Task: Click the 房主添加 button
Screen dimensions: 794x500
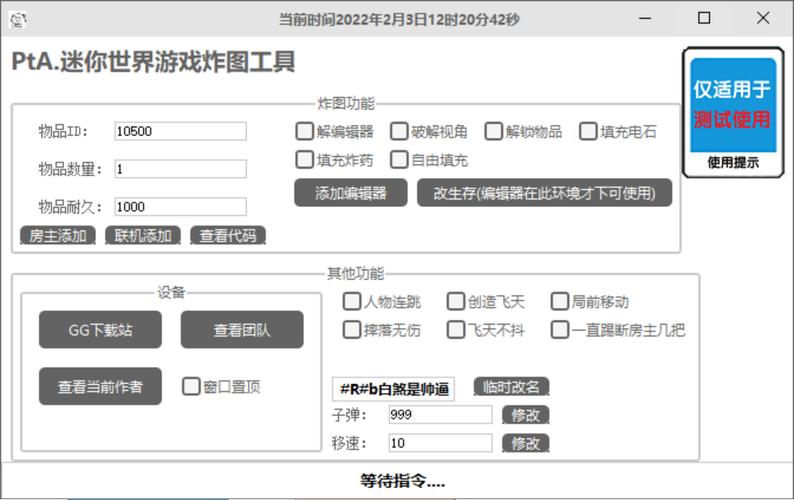Action: [x=58, y=236]
